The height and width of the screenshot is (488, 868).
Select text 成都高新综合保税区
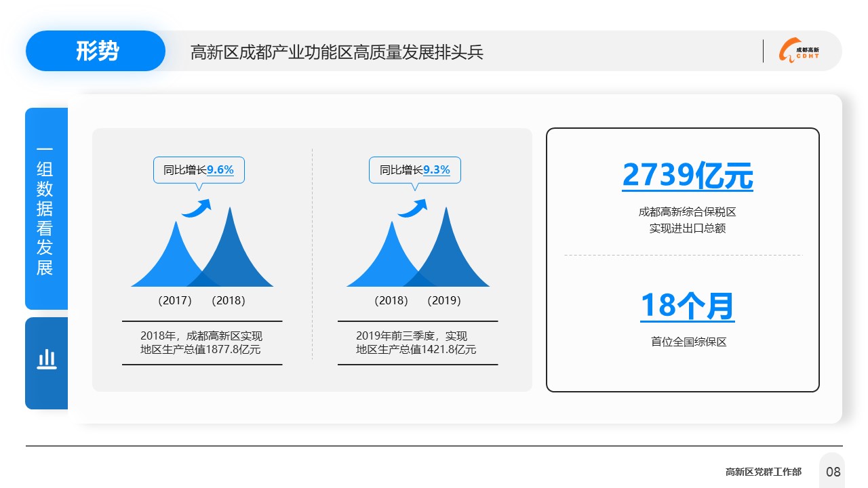pyautogui.click(x=688, y=212)
